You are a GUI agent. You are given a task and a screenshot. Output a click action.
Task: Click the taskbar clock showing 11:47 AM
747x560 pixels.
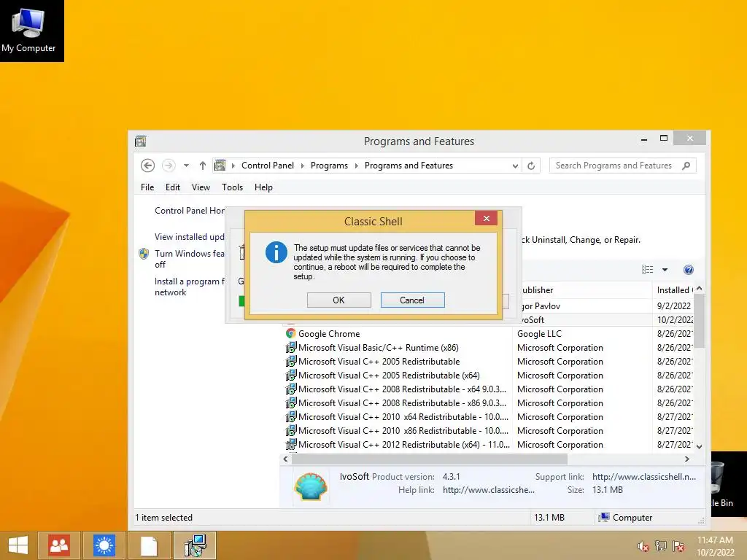pyautogui.click(x=715, y=546)
